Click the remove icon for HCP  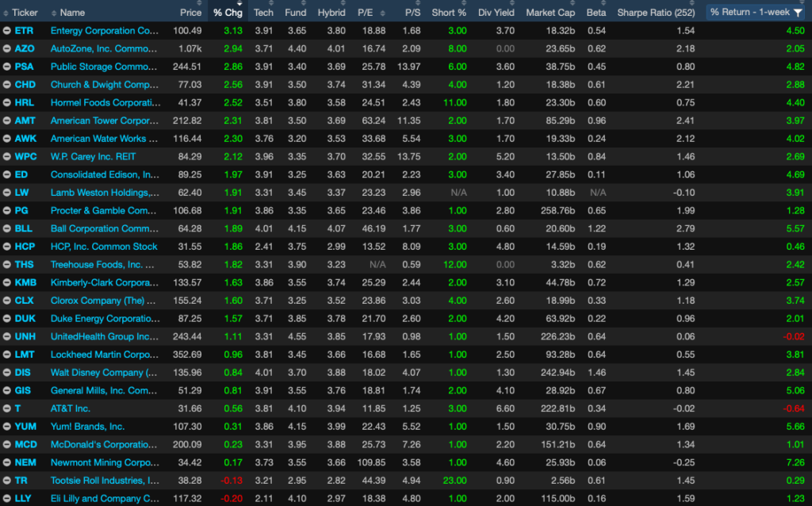click(6, 247)
